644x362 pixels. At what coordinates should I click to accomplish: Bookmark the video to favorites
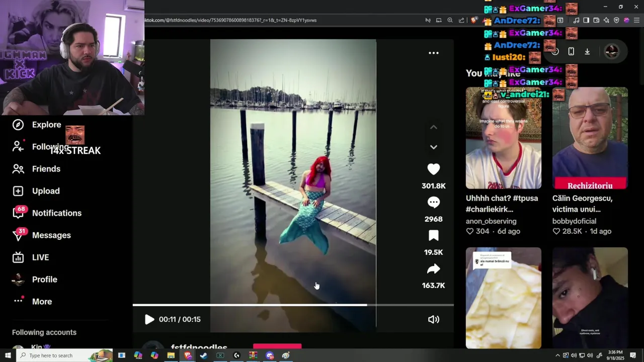coord(433,236)
